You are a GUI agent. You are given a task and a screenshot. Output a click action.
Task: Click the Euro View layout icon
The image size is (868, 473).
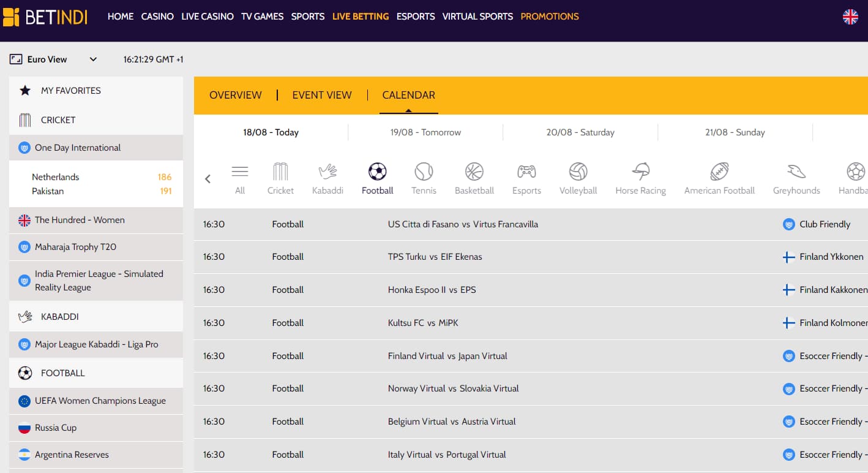[x=16, y=59]
